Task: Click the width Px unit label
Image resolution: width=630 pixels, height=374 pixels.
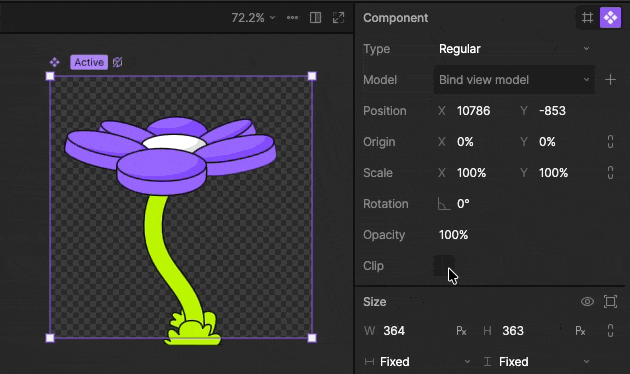Action: click(x=461, y=331)
